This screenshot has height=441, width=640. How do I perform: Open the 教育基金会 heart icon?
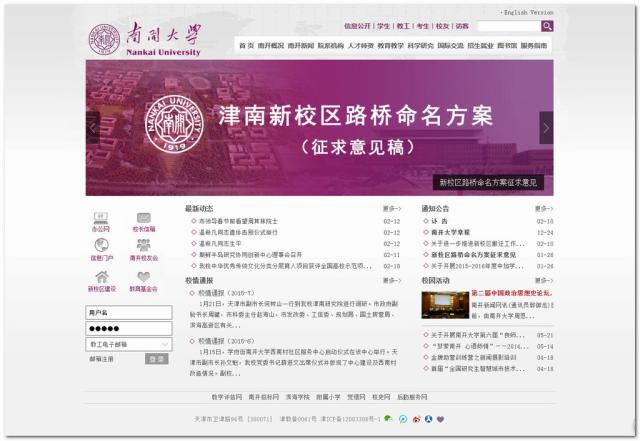click(144, 276)
